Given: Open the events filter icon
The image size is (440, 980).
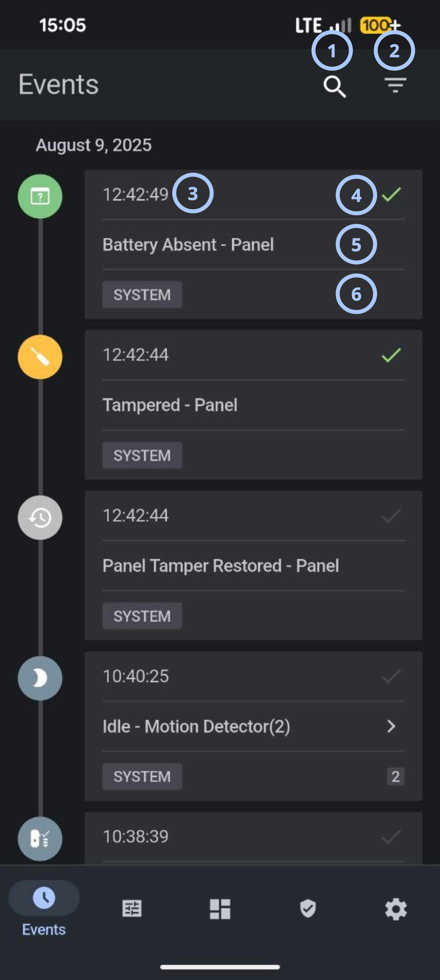Looking at the screenshot, I should 395,85.
